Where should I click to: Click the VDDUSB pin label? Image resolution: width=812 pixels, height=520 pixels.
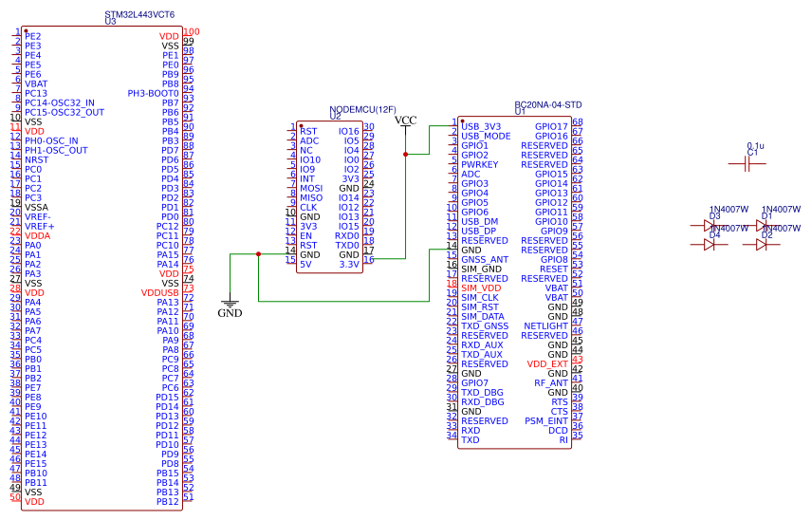159,292
